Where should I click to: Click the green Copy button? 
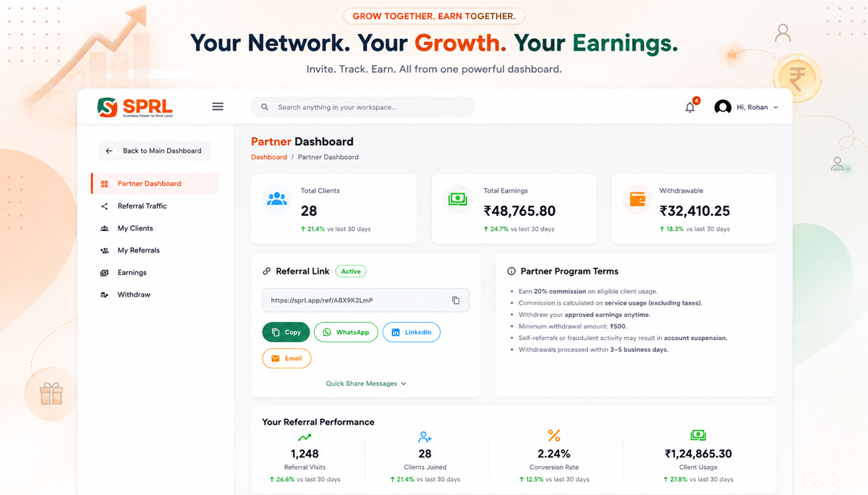click(286, 332)
